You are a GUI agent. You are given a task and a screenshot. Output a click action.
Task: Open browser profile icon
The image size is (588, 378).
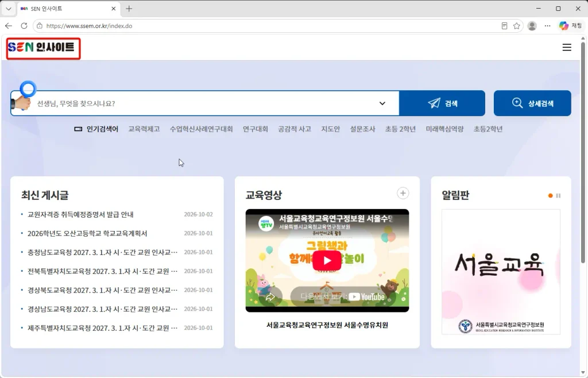pyautogui.click(x=532, y=26)
